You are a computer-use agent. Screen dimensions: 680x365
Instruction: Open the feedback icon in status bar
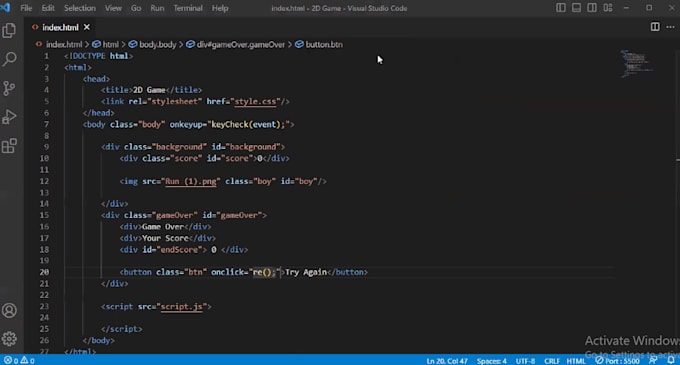653,361
